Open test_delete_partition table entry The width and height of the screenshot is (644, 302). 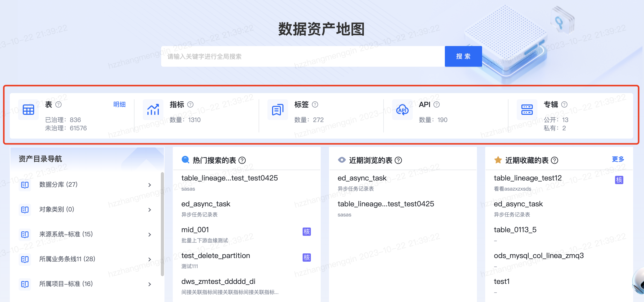(216, 255)
